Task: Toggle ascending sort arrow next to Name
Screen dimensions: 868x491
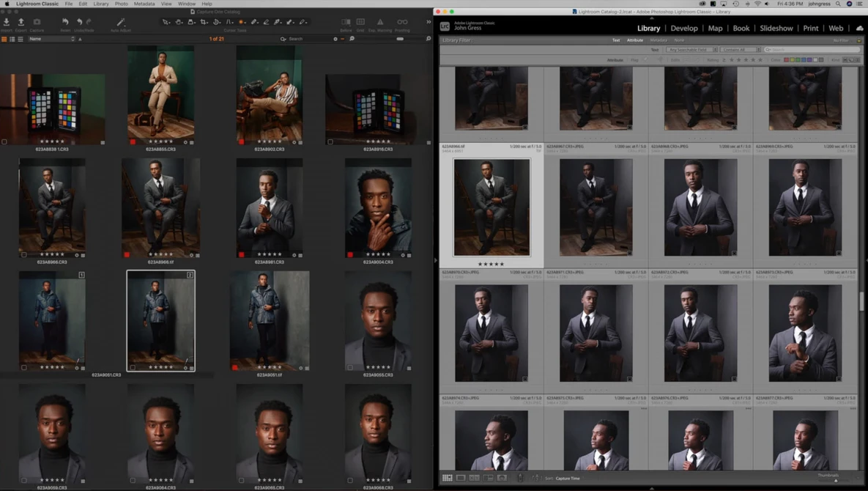Action: pos(80,40)
